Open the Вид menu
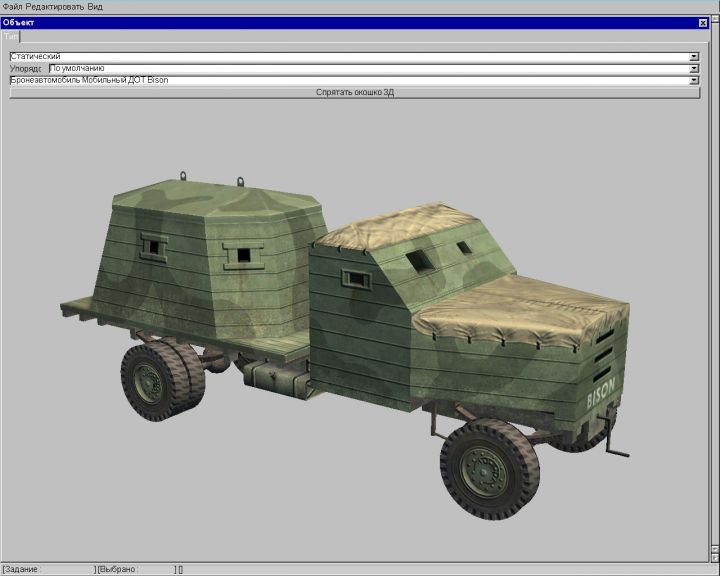 pyautogui.click(x=95, y=6)
